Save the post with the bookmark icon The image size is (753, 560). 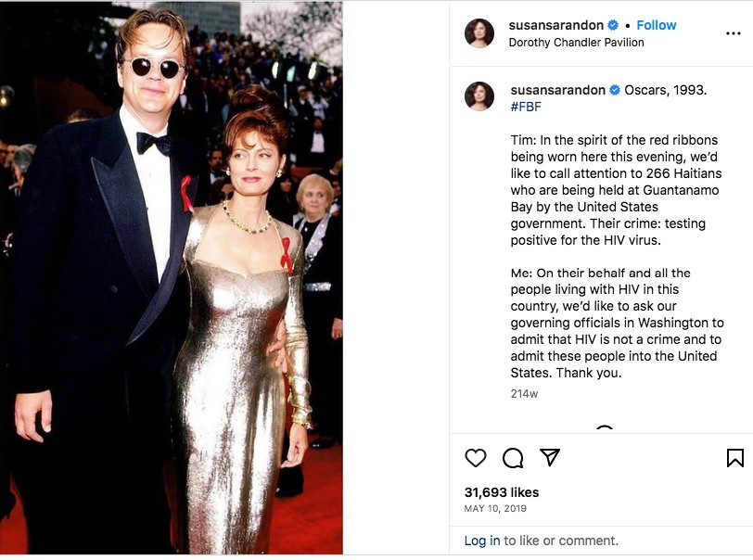[x=734, y=457]
